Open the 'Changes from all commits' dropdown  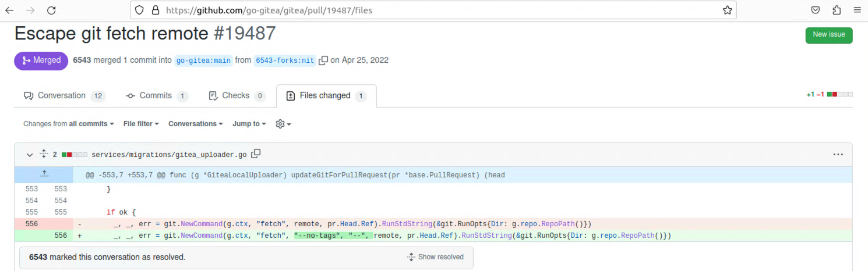tap(68, 124)
